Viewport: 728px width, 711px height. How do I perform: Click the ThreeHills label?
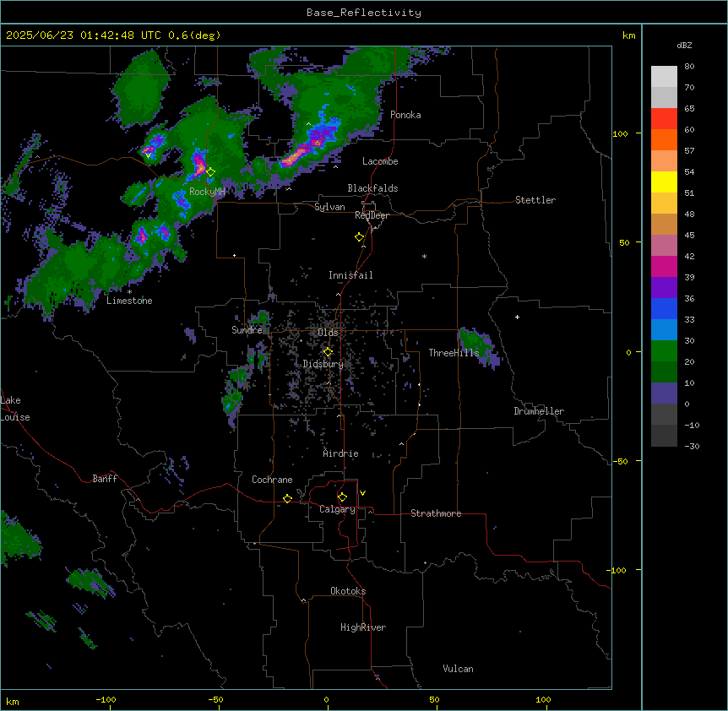454,353
